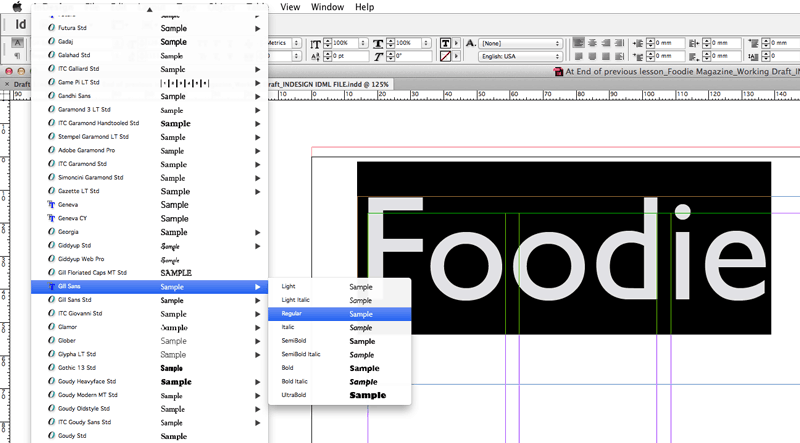This screenshot has width=800, height=443.
Task: Click the Foodie masthead text frame
Action: pyautogui.click(x=564, y=248)
